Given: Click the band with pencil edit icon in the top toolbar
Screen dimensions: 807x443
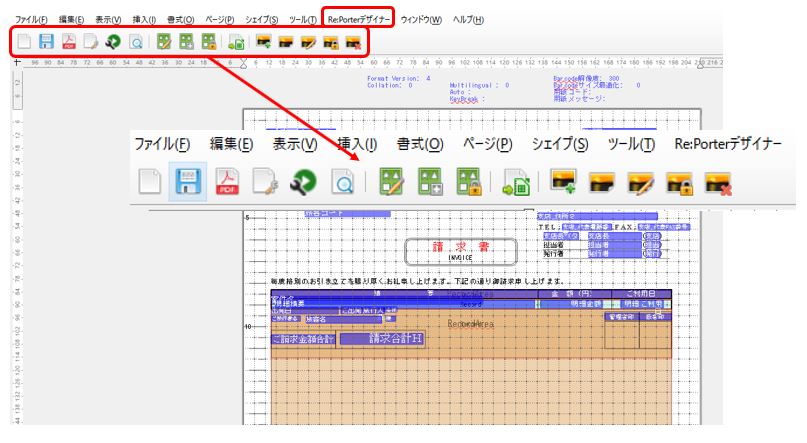Looking at the screenshot, I should pos(308,43).
